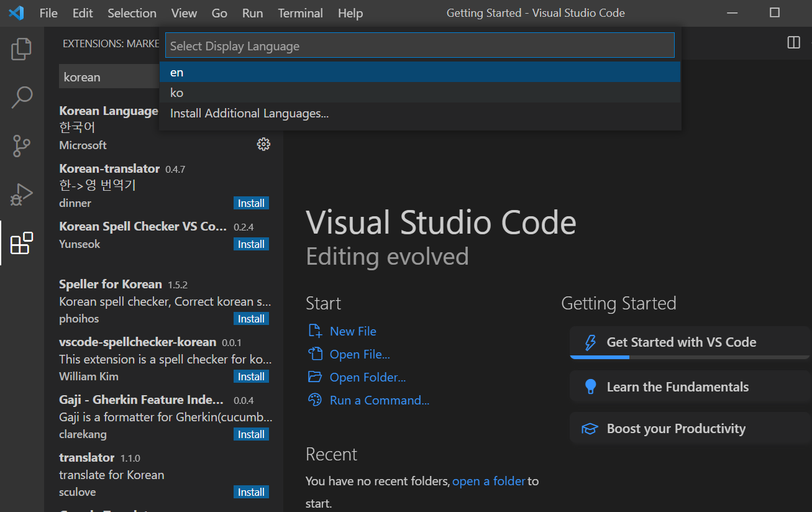Click the extensions search box containing 'korean'

click(109, 77)
